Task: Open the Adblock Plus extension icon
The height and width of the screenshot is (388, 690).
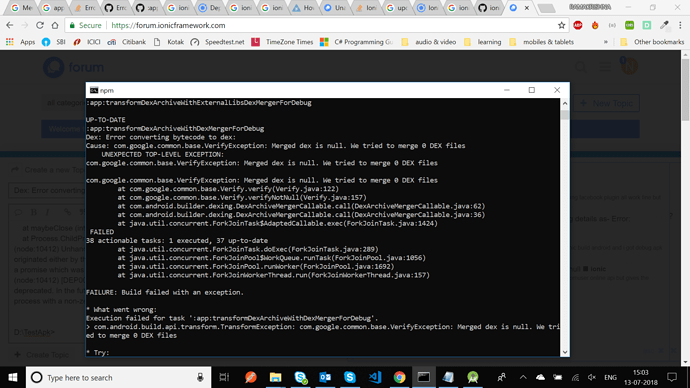Action: pyautogui.click(x=578, y=26)
